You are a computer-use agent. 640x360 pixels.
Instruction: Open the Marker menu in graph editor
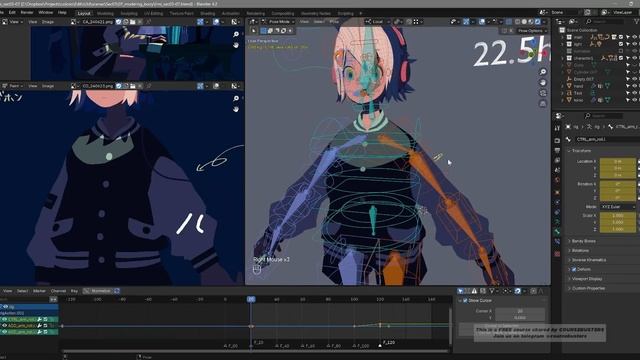pos(39,291)
